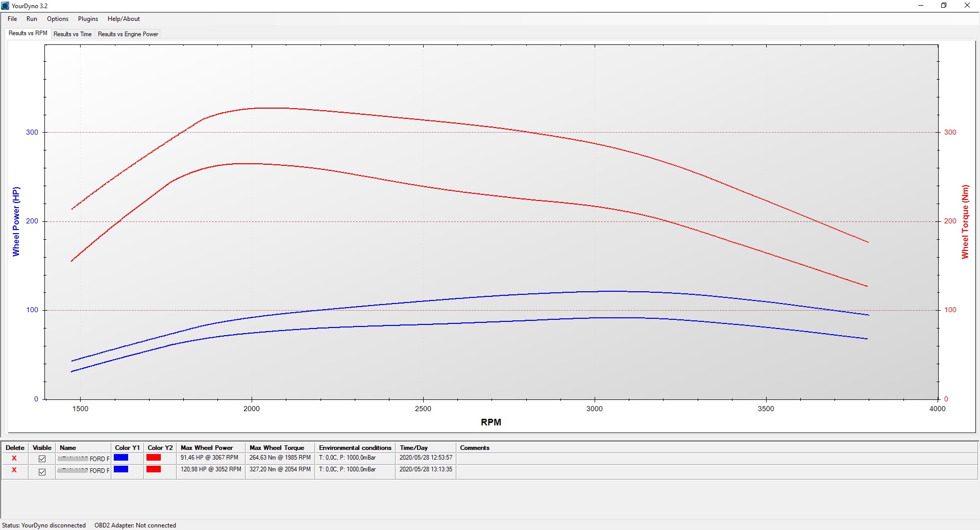
Task: Delete the 120,98 HP run with red X
Action: 14,470
